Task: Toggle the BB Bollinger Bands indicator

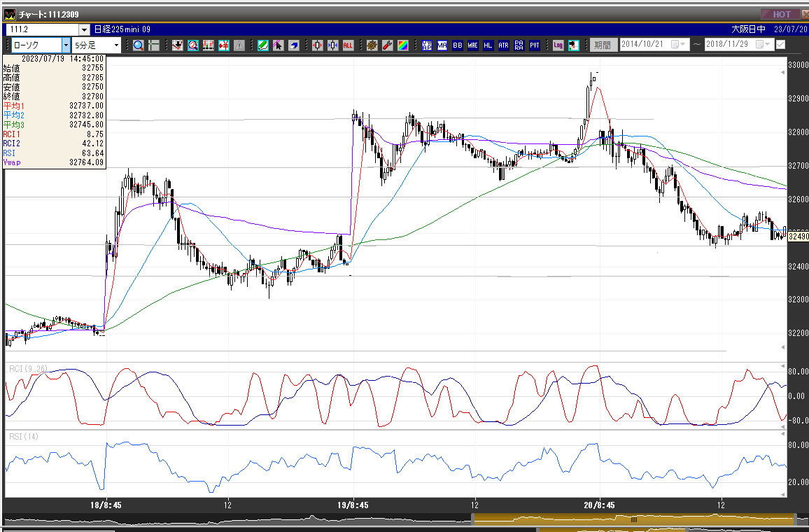Action: pyautogui.click(x=458, y=45)
